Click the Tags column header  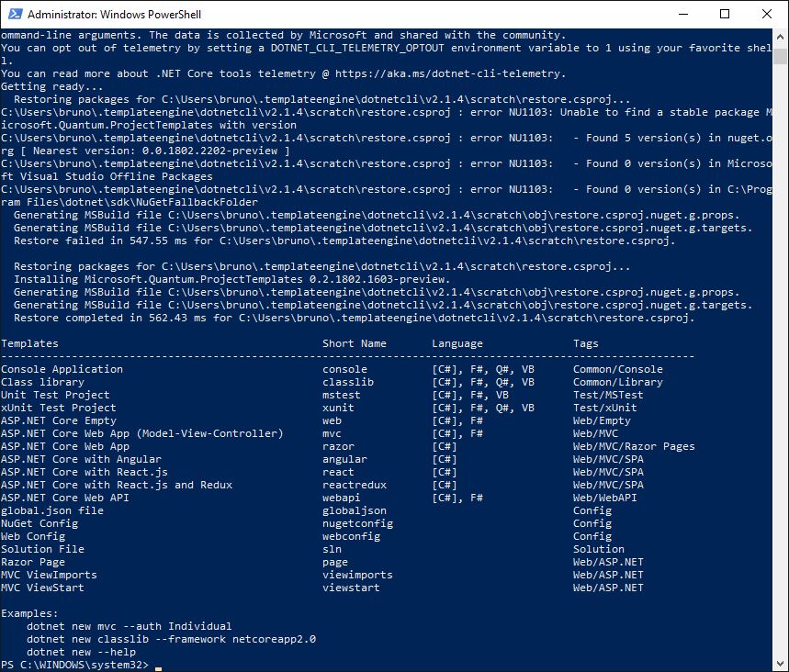point(585,343)
